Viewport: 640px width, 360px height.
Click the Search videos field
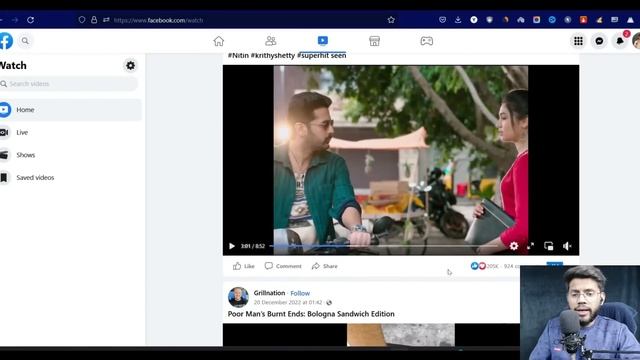[69, 84]
